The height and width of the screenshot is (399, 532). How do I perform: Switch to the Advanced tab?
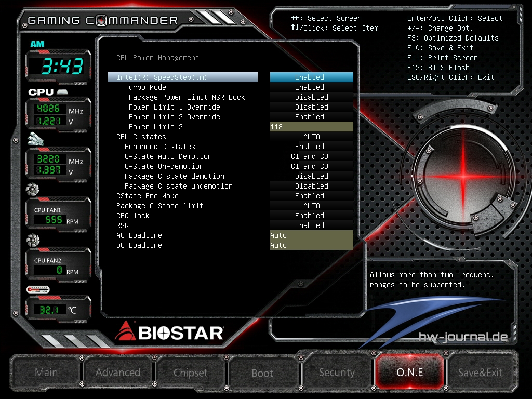[118, 372]
